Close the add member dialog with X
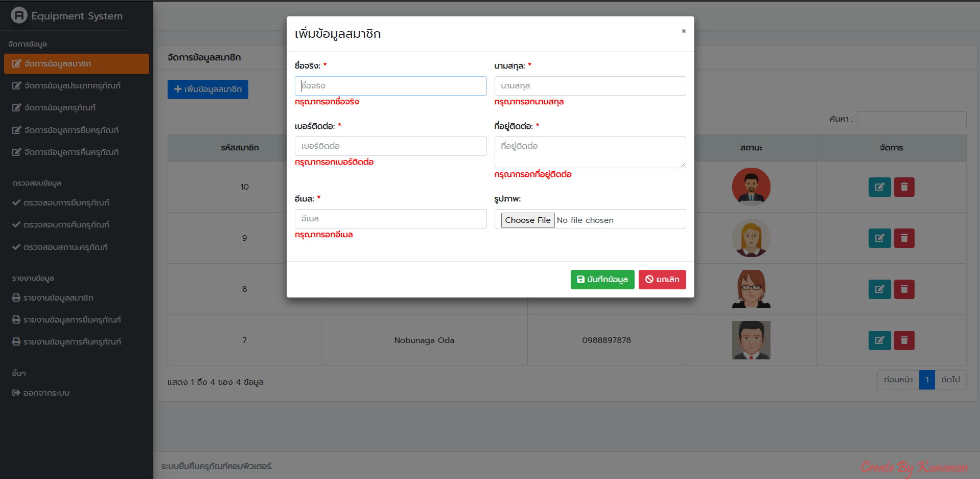The width and height of the screenshot is (980, 479). point(683,31)
